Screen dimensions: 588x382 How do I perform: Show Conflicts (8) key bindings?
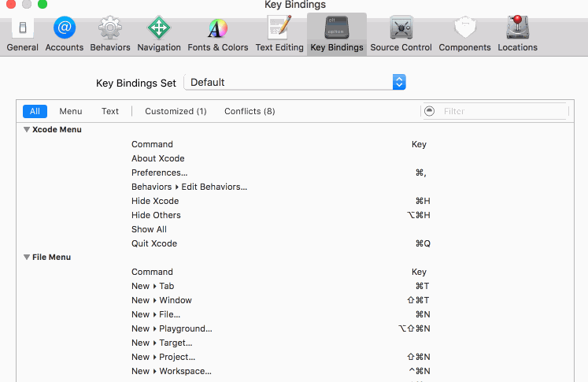[x=250, y=111]
